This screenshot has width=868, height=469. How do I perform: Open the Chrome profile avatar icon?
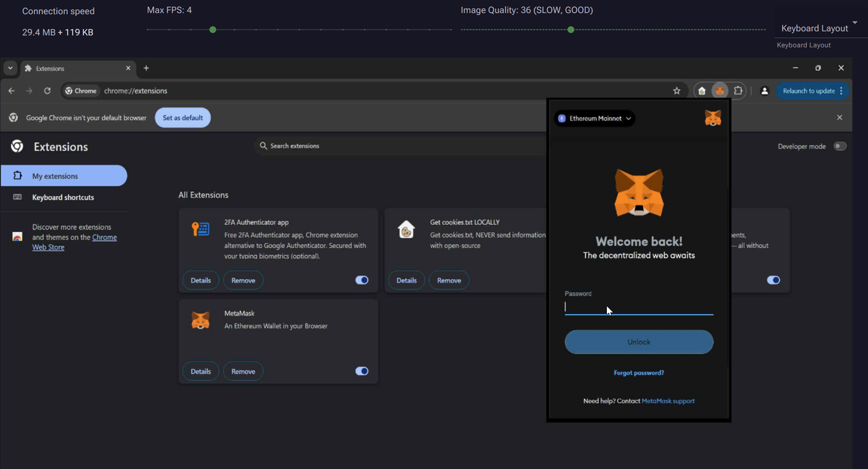(x=764, y=91)
